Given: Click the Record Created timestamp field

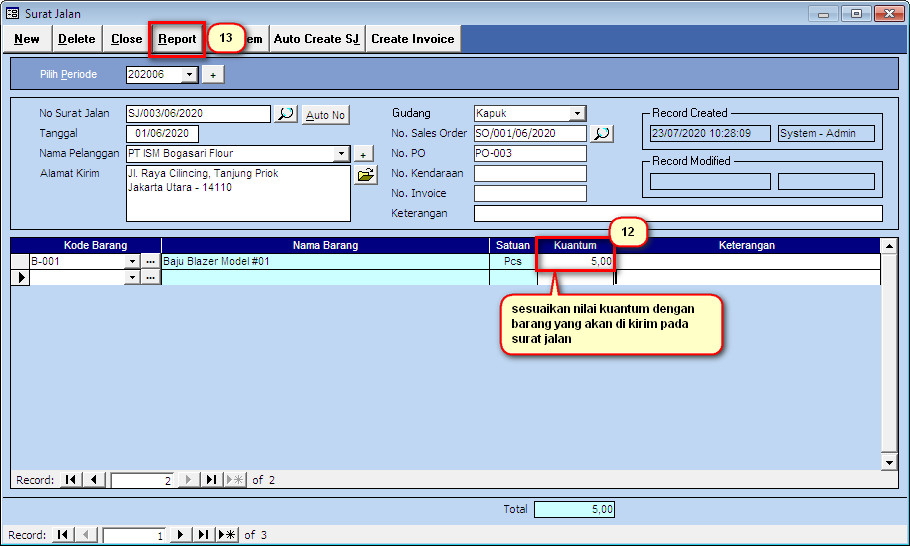Looking at the screenshot, I should [710, 133].
